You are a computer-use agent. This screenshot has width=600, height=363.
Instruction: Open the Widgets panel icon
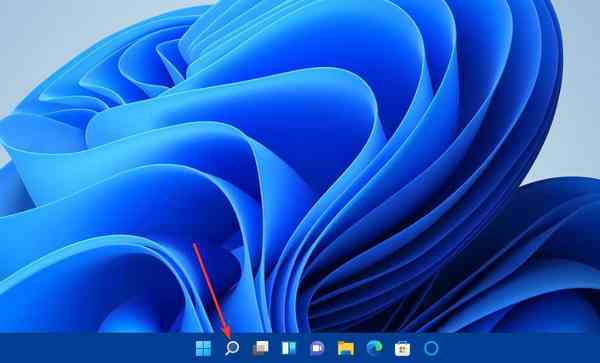coord(289,348)
